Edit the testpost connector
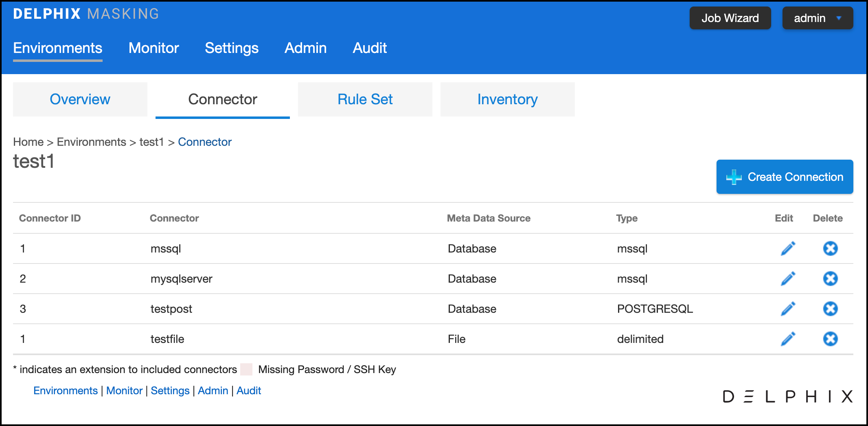Viewport: 868px width, 426px height. coord(787,308)
